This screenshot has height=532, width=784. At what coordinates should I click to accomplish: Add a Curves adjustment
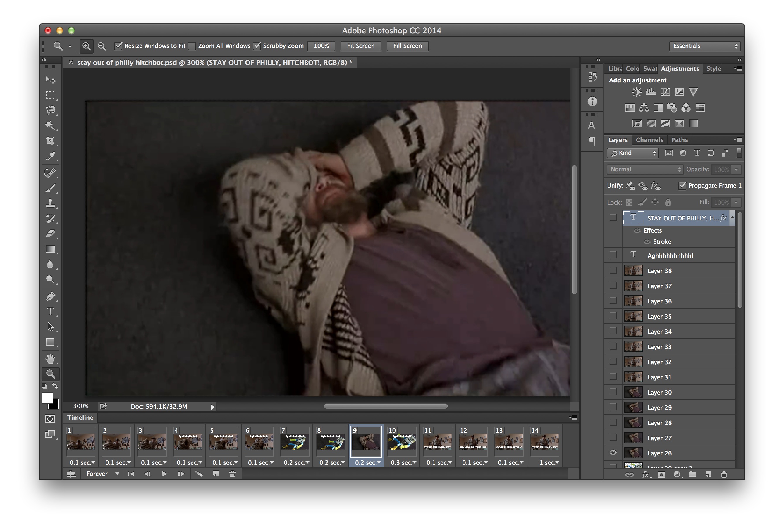pos(665,92)
